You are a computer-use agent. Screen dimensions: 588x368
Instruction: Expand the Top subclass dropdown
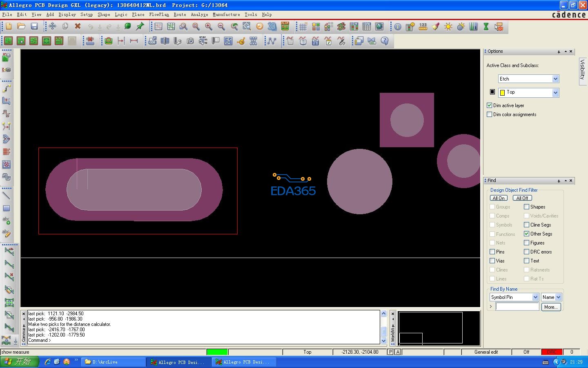555,93
